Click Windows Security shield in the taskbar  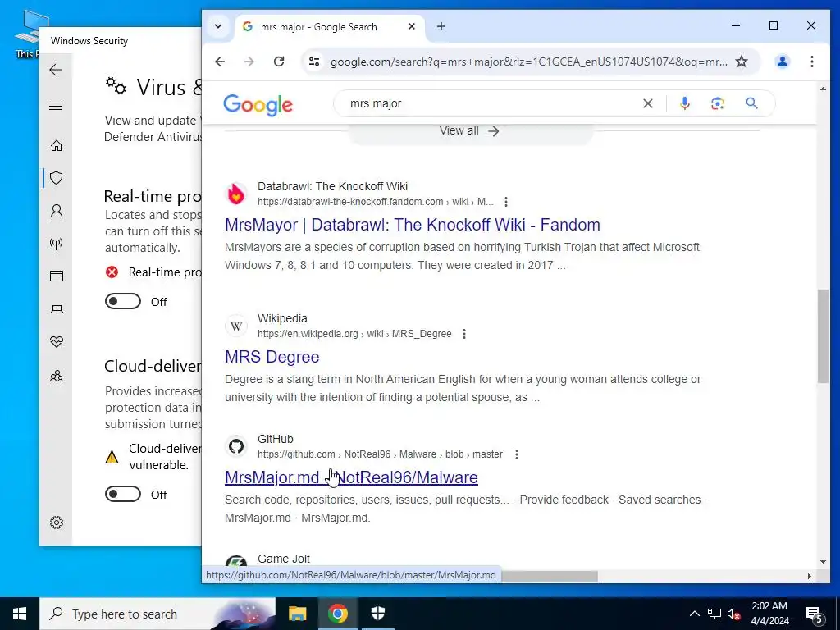point(378,614)
